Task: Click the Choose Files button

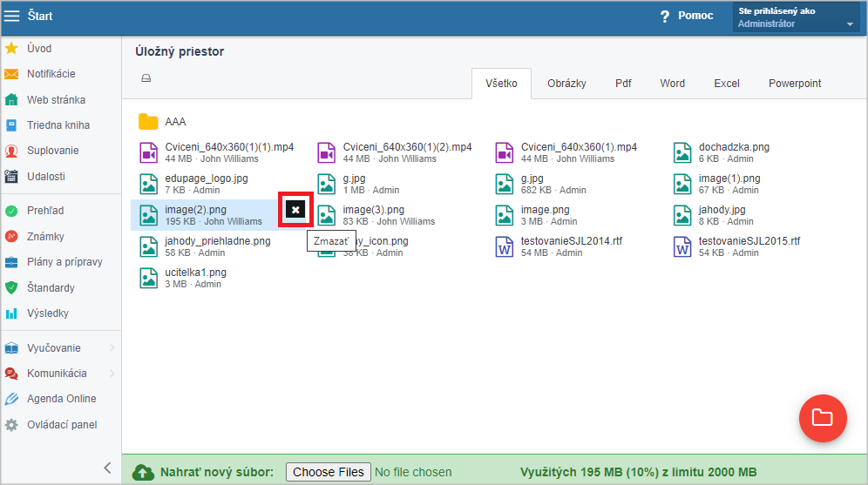Action: click(328, 472)
